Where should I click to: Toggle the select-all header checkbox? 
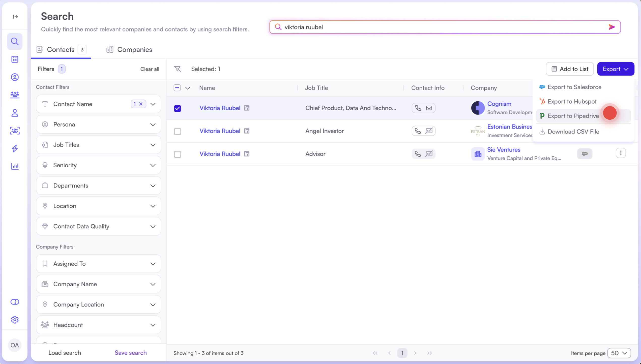tap(177, 88)
